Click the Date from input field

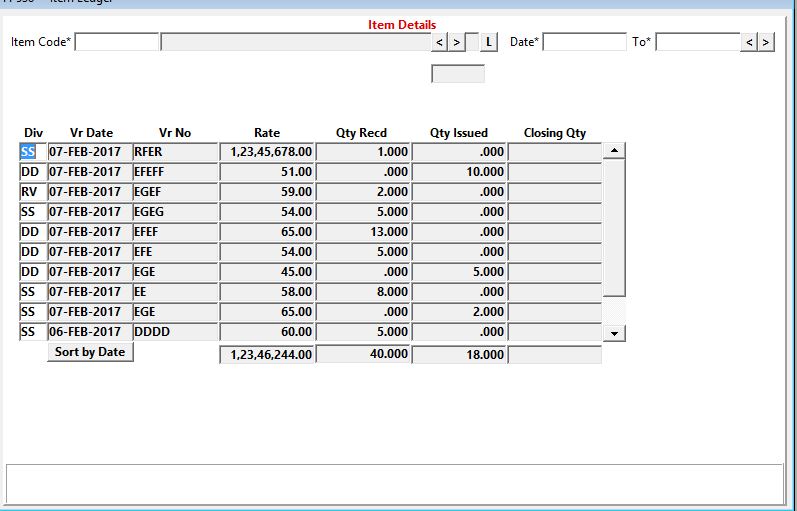pos(584,42)
